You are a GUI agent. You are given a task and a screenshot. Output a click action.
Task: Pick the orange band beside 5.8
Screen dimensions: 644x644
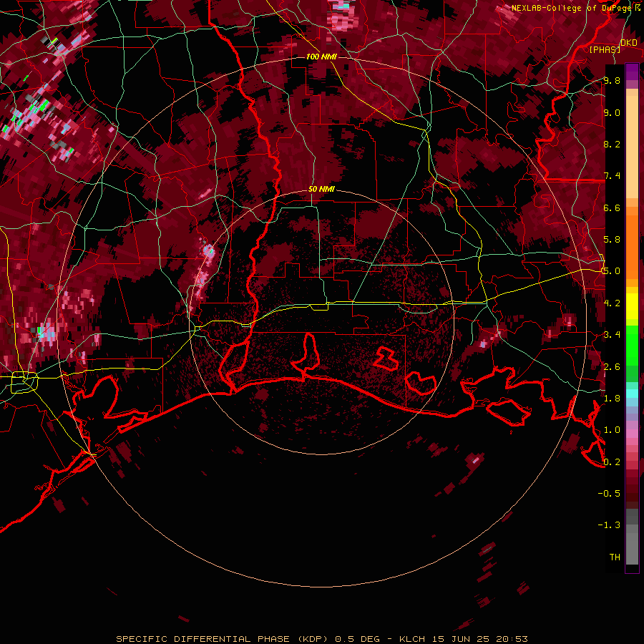(x=632, y=246)
